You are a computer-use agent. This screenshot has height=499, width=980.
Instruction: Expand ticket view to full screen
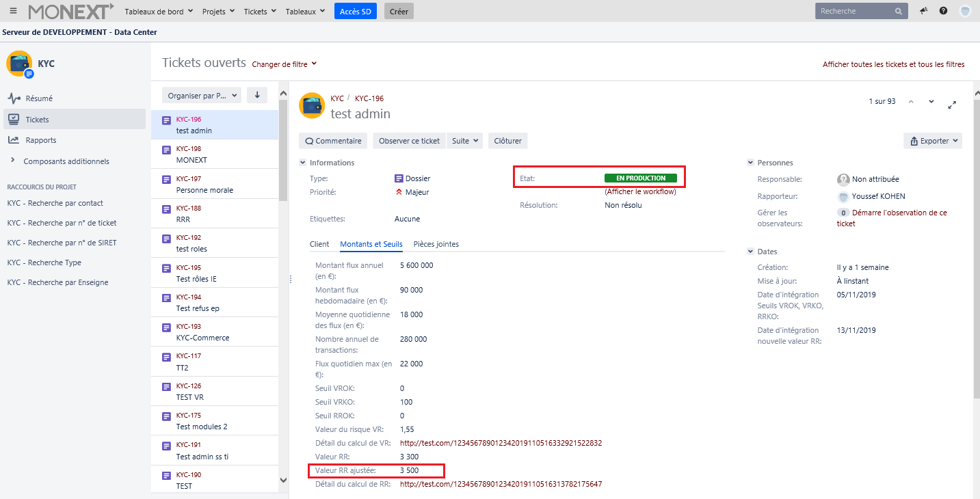click(952, 105)
